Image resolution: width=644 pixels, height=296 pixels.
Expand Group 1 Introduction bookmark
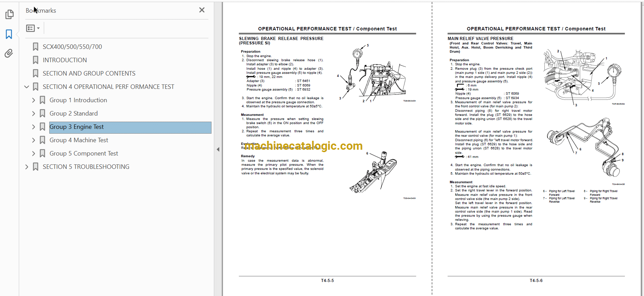(x=34, y=100)
